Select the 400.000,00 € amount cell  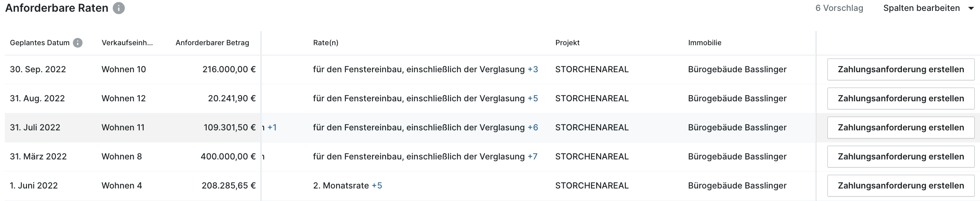point(228,157)
